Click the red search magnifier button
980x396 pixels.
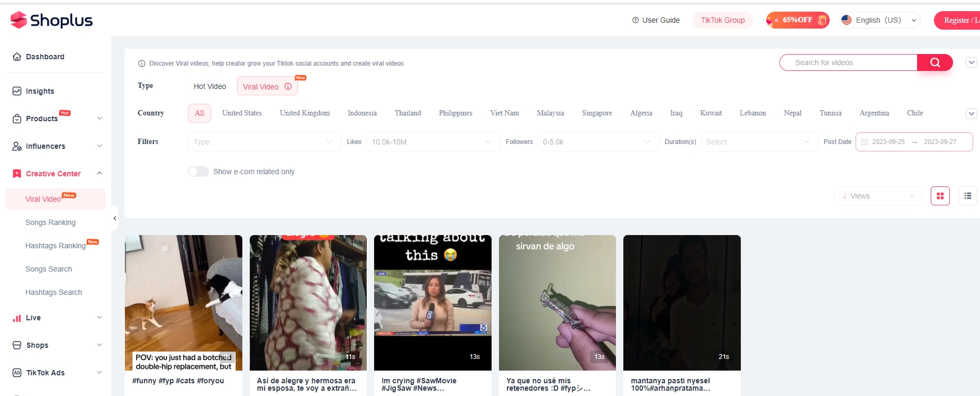934,62
